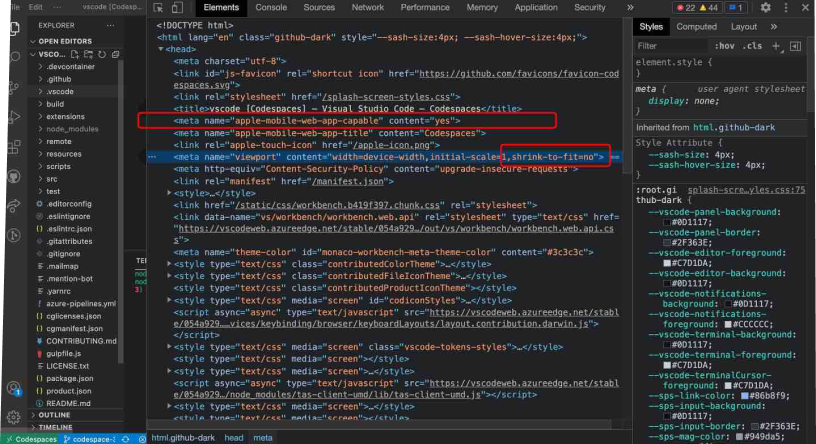Show more Styles sidebar tabs chevron
The height and width of the screenshot is (444, 816).
click(x=774, y=27)
